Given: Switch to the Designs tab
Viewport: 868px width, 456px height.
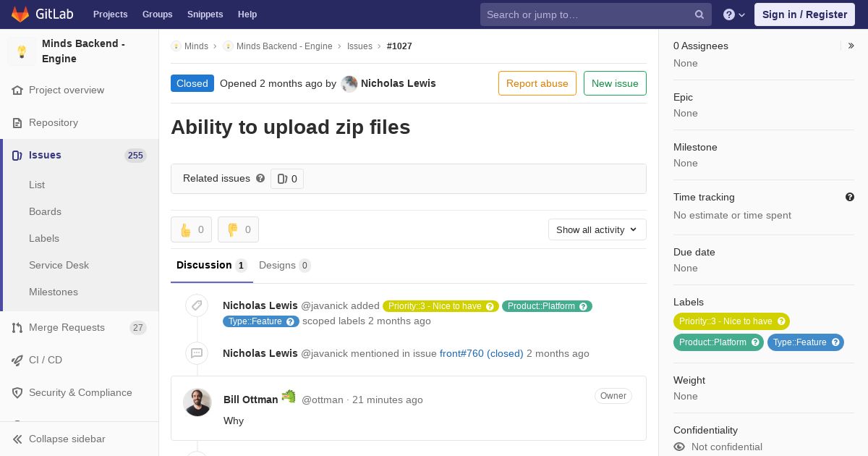Looking at the screenshot, I should [x=285, y=266].
